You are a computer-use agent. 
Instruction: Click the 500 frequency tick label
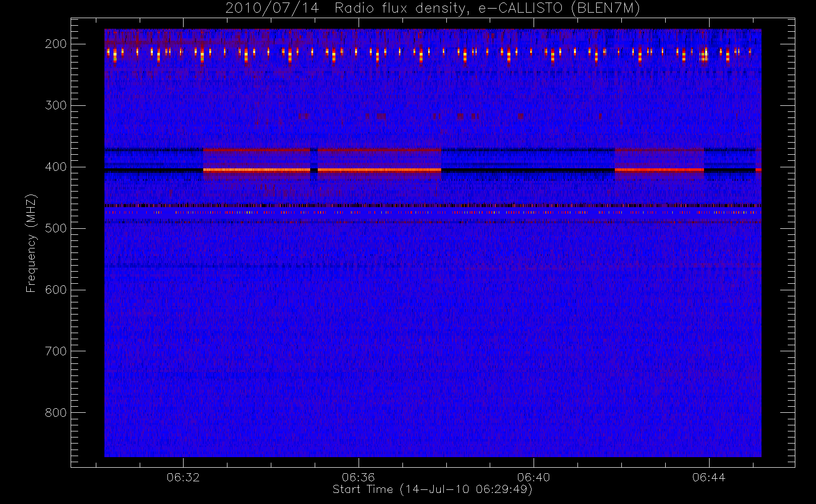(x=56, y=228)
